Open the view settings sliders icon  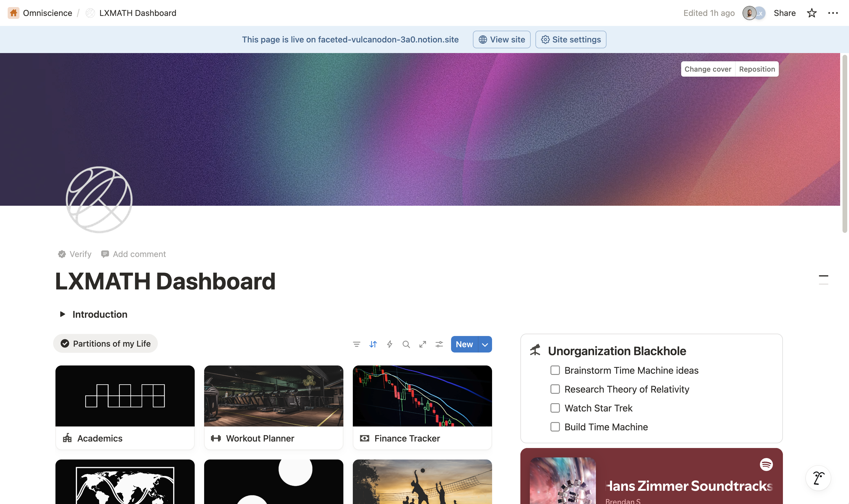pos(439,344)
